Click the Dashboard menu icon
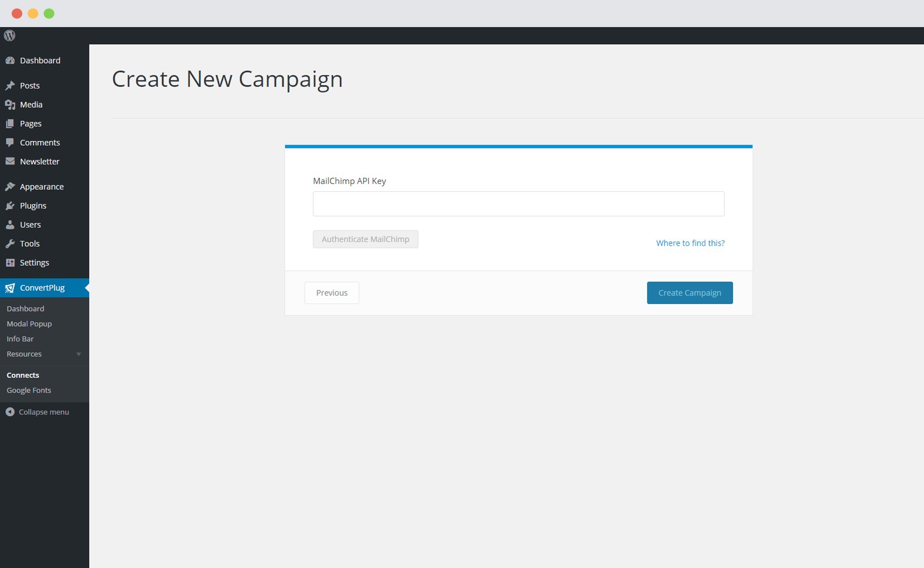The height and width of the screenshot is (568, 924). [x=10, y=60]
